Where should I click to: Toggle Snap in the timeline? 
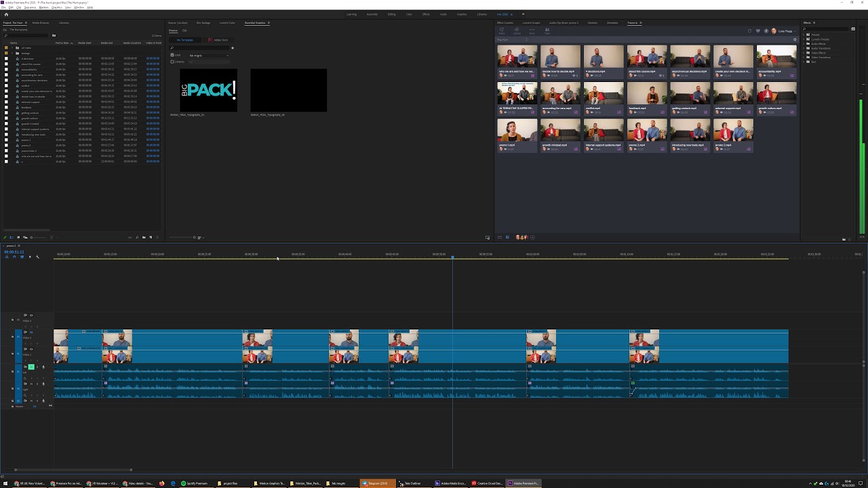(x=14, y=257)
